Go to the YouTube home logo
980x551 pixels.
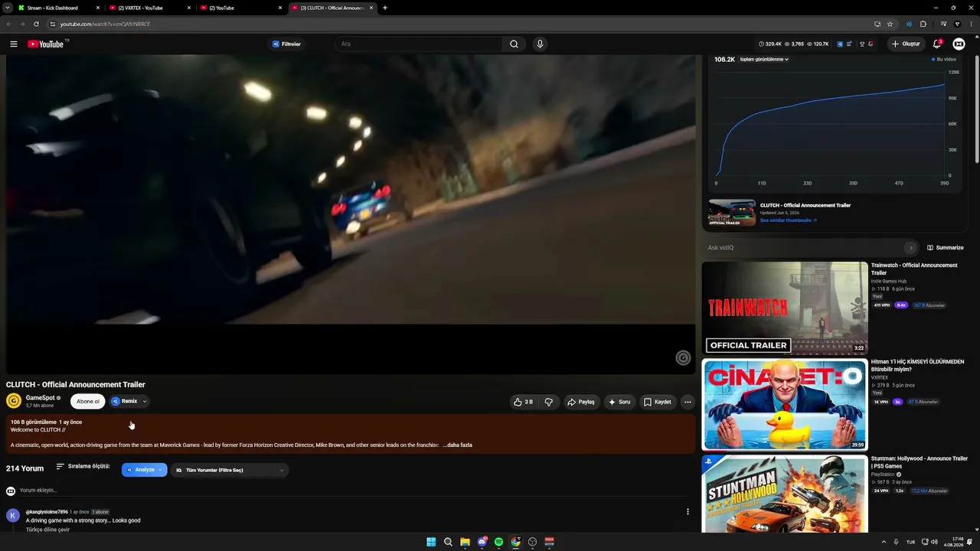tap(47, 44)
